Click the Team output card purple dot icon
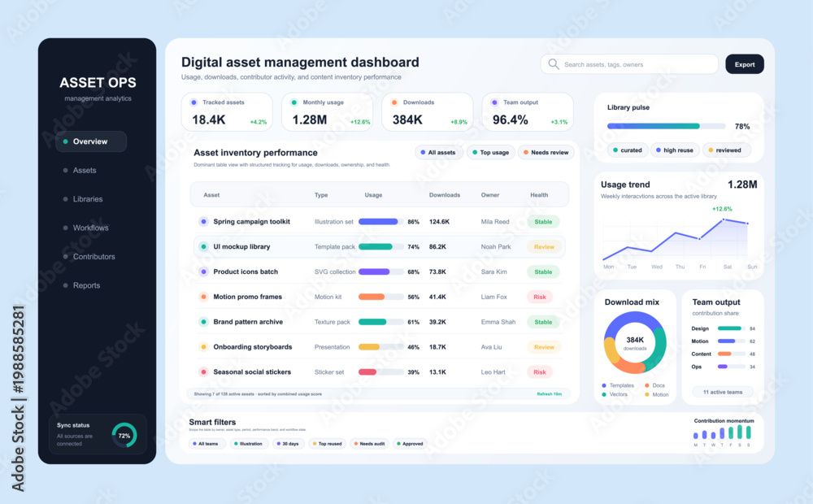The image size is (813, 504). point(494,102)
